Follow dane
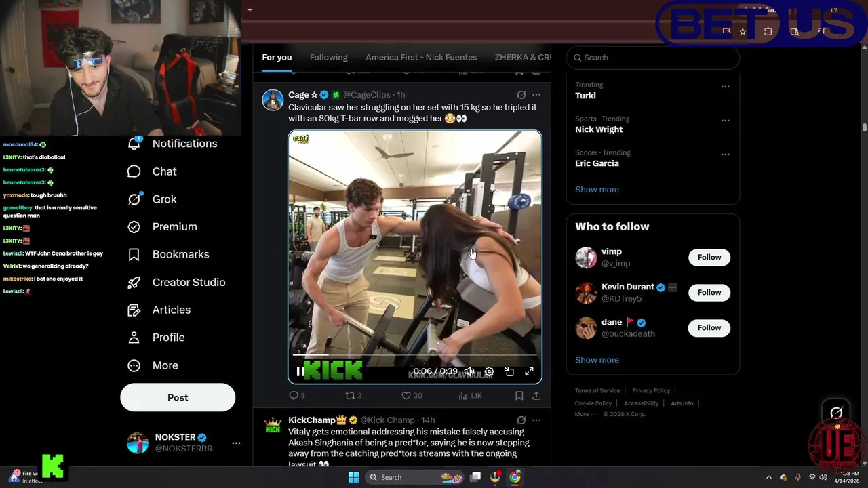 pyautogui.click(x=709, y=328)
